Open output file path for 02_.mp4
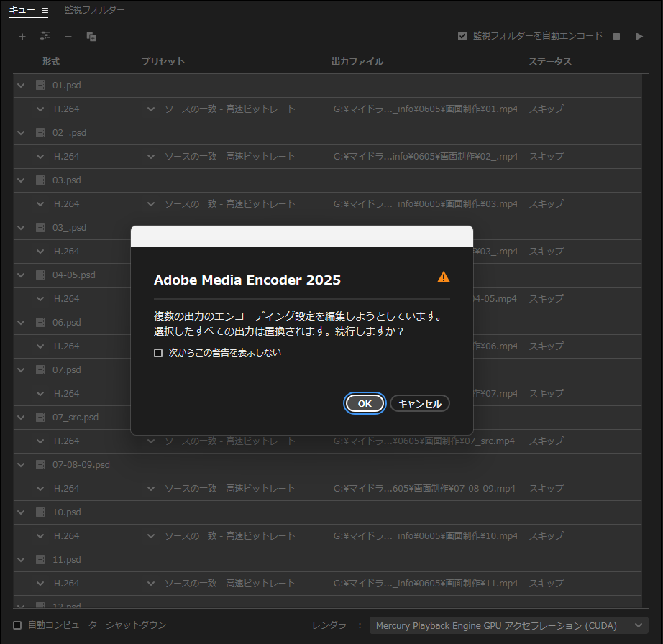Viewport: 663px width, 644px height. (x=426, y=157)
